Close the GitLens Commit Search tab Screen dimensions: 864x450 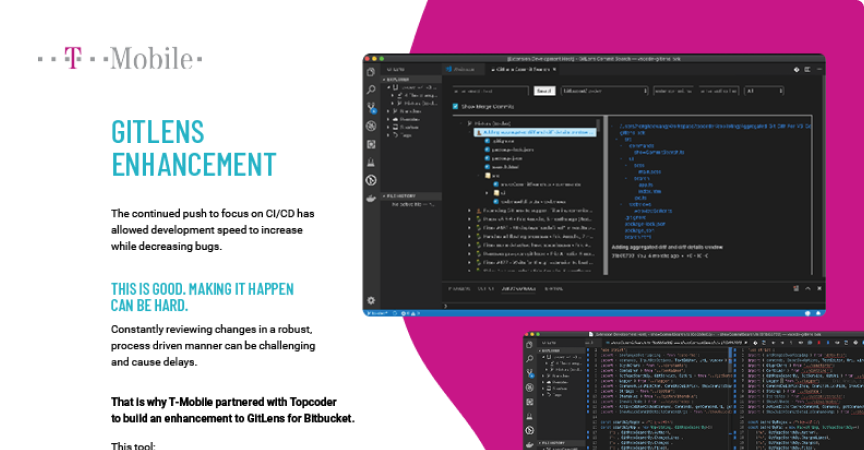point(554,69)
